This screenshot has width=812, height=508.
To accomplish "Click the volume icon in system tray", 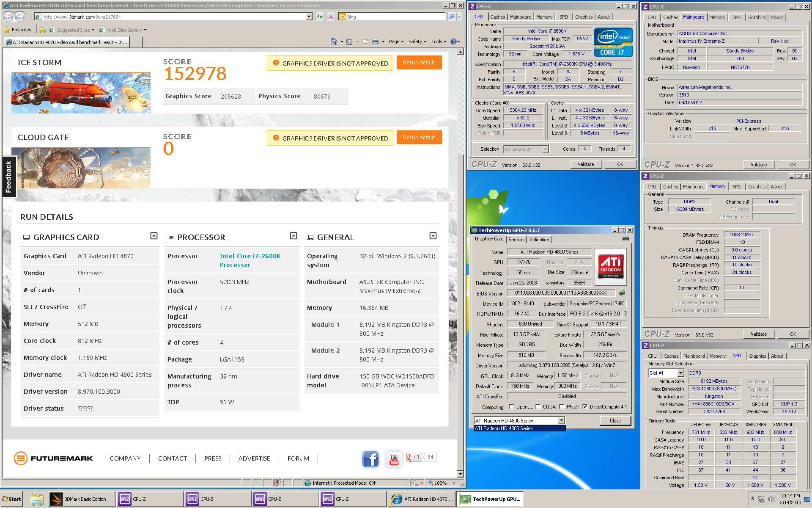I will click(772, 499).
